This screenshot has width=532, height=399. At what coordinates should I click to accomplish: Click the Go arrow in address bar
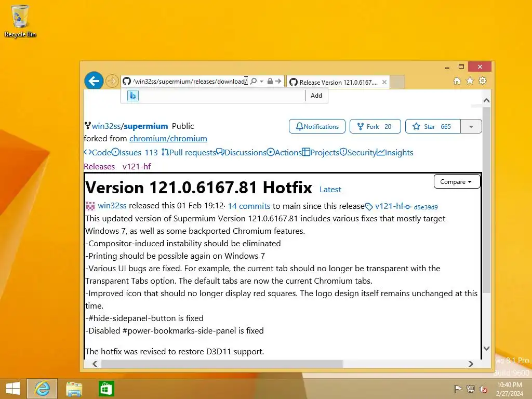click(278, 82)
